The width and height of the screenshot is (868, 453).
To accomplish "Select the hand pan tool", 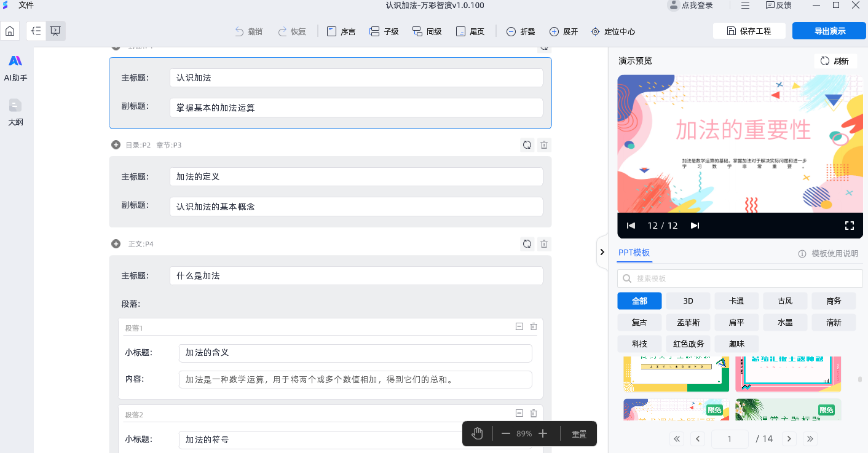I will point(478,434).
